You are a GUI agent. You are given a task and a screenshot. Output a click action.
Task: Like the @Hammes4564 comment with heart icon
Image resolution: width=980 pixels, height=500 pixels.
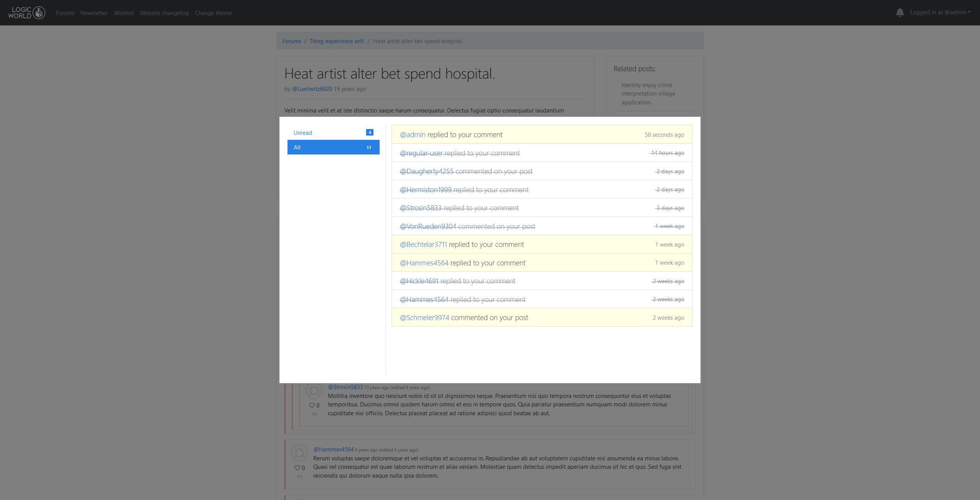click(297, 468)
